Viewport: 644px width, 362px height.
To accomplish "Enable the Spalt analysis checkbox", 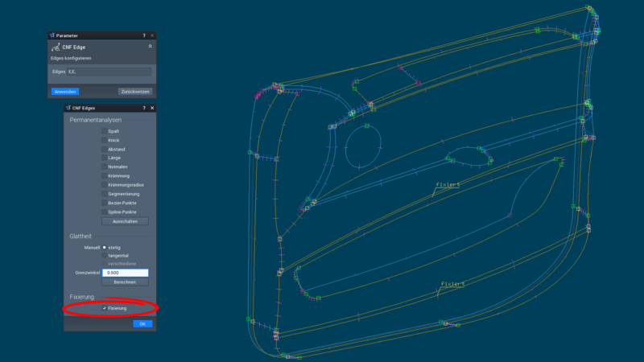I will pos(104,131).
